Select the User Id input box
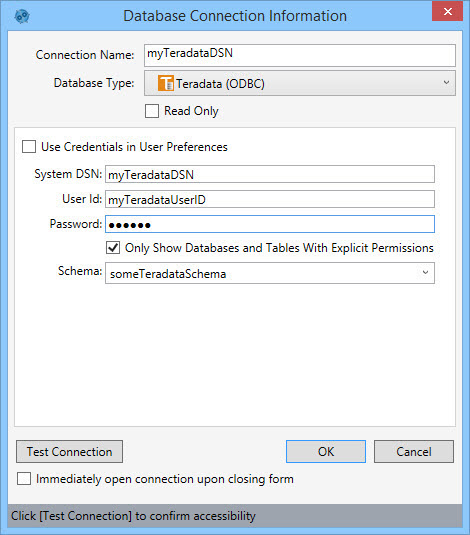470x535 pixels. (270, 199)
